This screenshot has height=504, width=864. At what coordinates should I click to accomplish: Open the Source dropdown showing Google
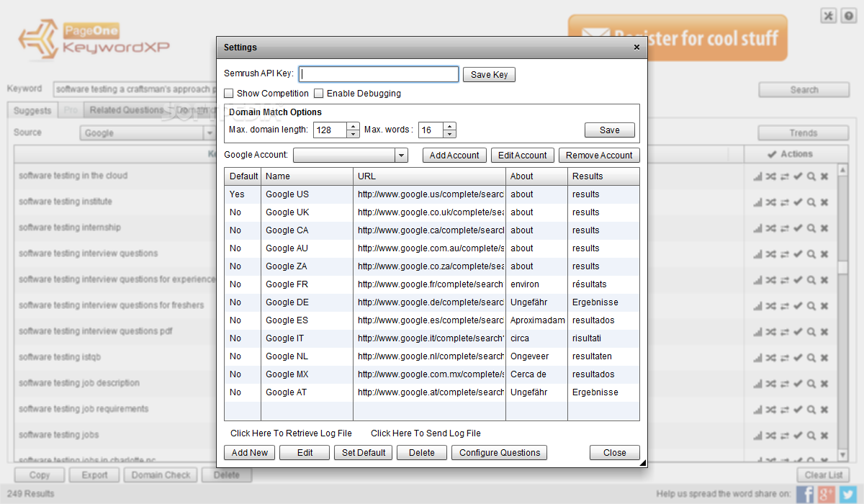pos(148,133)
